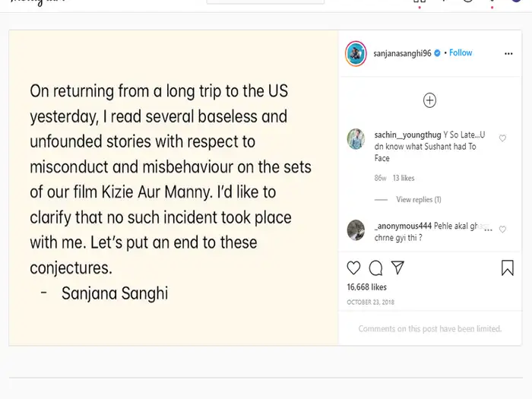Viewport: 532px width, 399px height.
Task: Open sachin__youngthug's avatar
Action: pyautogui.click(x=356, y=138)
